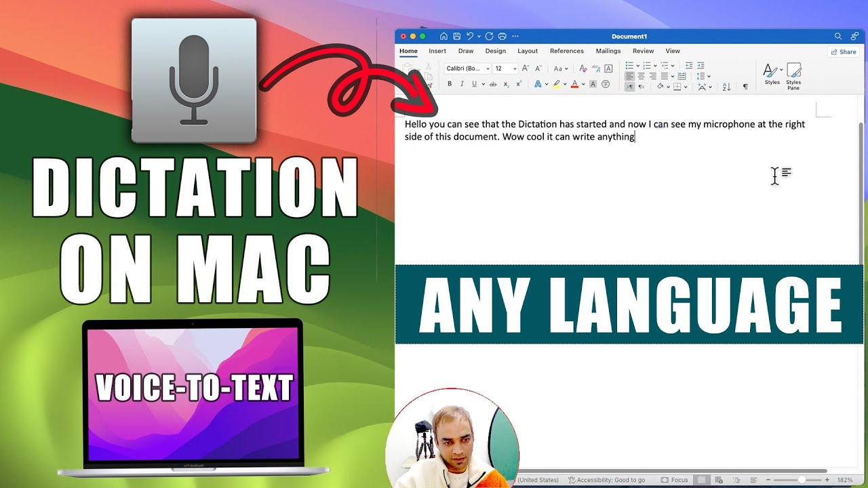Toggle bold formatting
This screenshot has height=488, width=868.
click(450, 84)
